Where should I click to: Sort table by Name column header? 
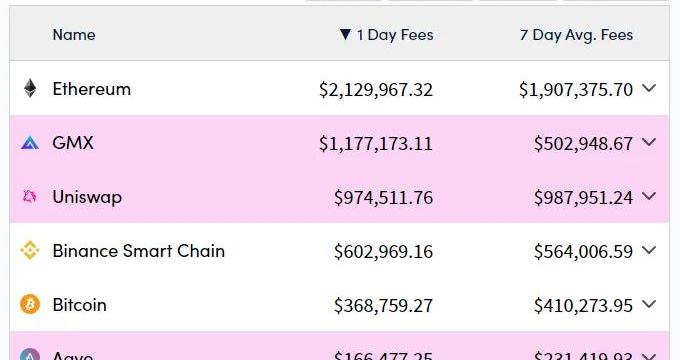point(74,35)
